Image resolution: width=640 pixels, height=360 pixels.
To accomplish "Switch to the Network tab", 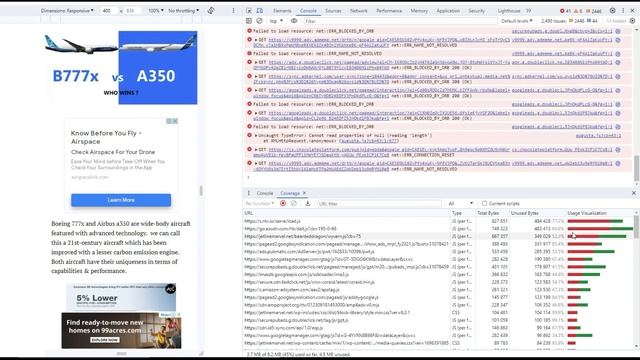I will click(359, 11).
